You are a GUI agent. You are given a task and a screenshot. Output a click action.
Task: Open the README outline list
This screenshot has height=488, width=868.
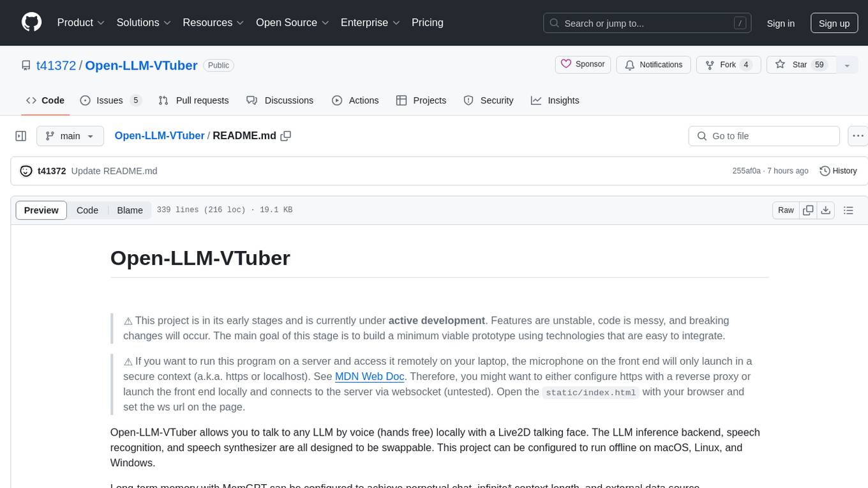[848, 210]
